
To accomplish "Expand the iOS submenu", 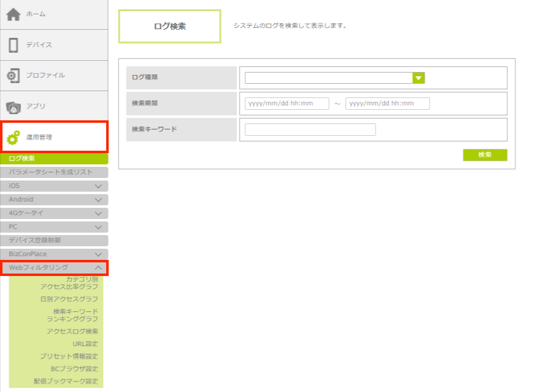I will click(x=98, y=186).
